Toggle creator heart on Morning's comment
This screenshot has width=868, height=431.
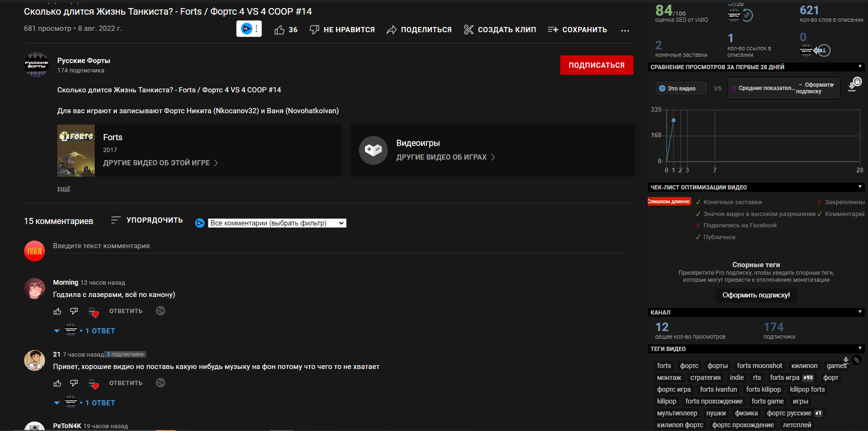(x=93, y=312)
